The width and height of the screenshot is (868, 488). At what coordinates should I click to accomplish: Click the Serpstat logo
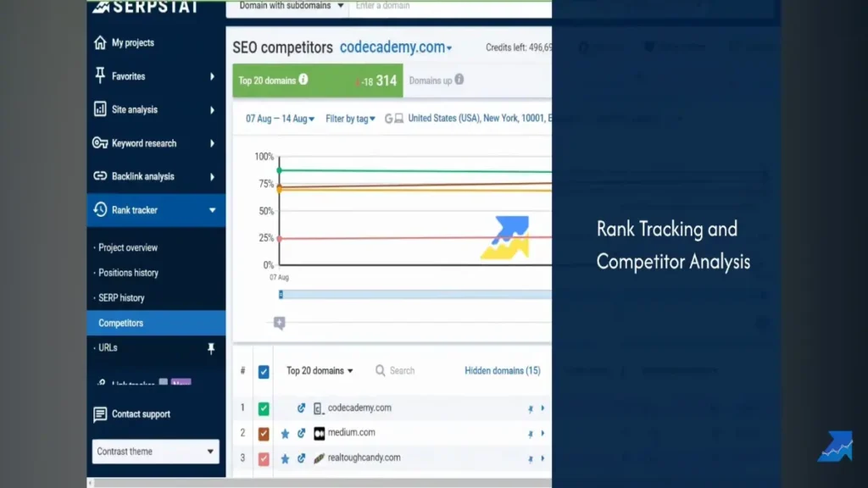pyautogui.click(x=145, y=7)
